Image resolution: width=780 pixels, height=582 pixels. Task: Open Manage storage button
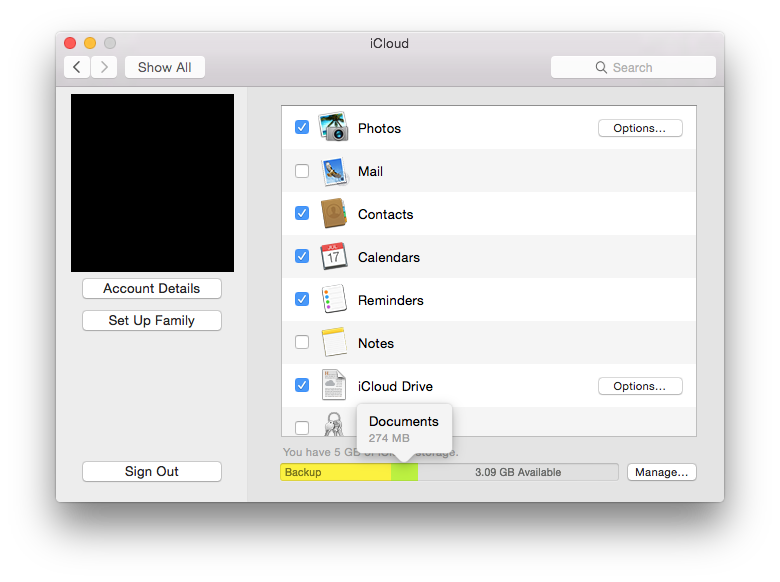(662, 472)
